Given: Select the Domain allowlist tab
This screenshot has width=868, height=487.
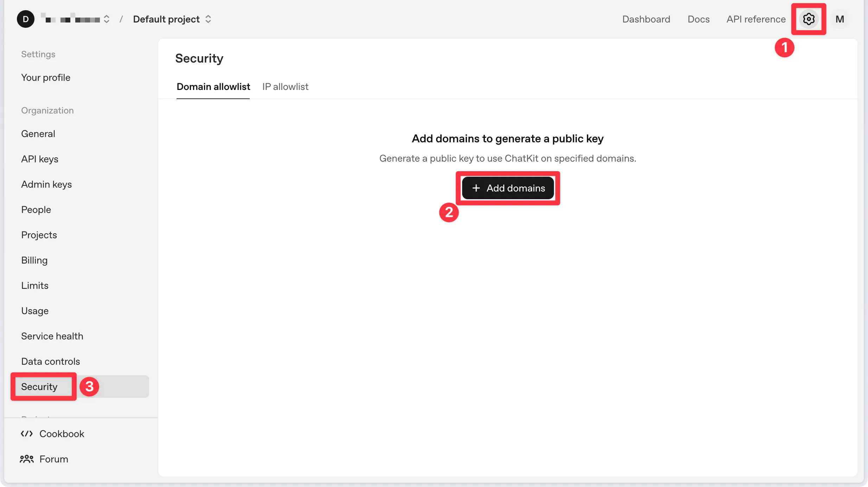Looking at the screenshot, I should [x=213, y=86].
